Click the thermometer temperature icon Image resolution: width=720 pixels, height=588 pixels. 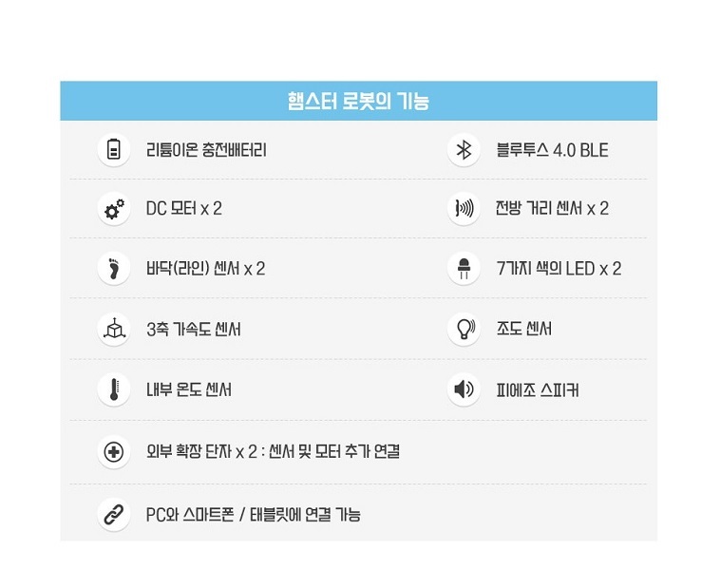pos(114,389)
